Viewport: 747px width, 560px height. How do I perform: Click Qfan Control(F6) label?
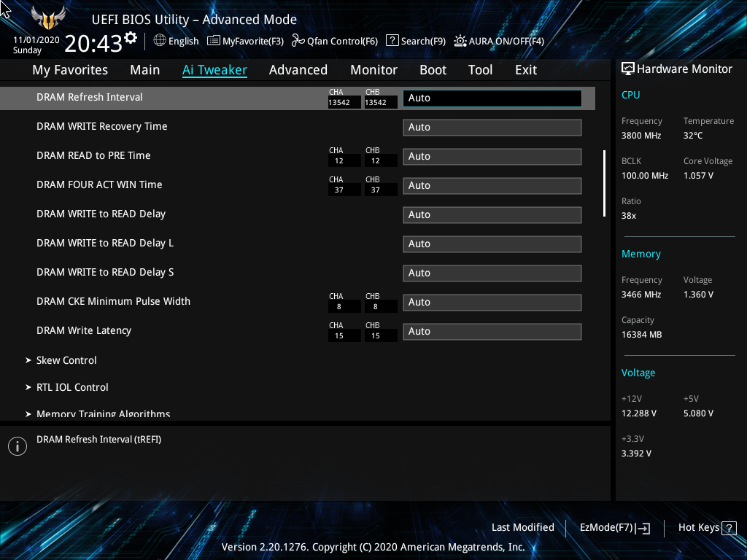(x=342, y=41)
